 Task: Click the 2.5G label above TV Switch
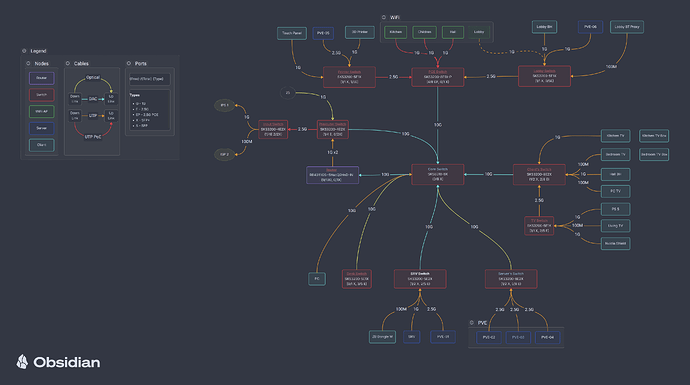pyautogui.click(x=539, y=201)
